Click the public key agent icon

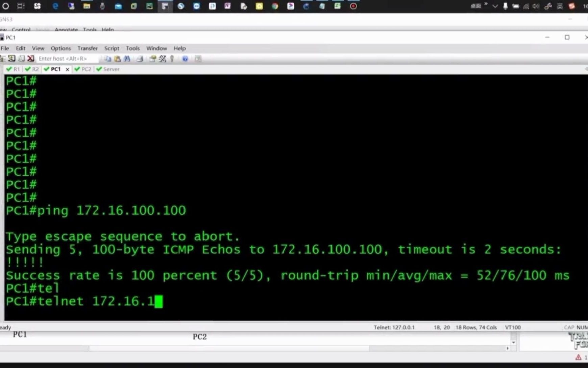coord(172,59)
